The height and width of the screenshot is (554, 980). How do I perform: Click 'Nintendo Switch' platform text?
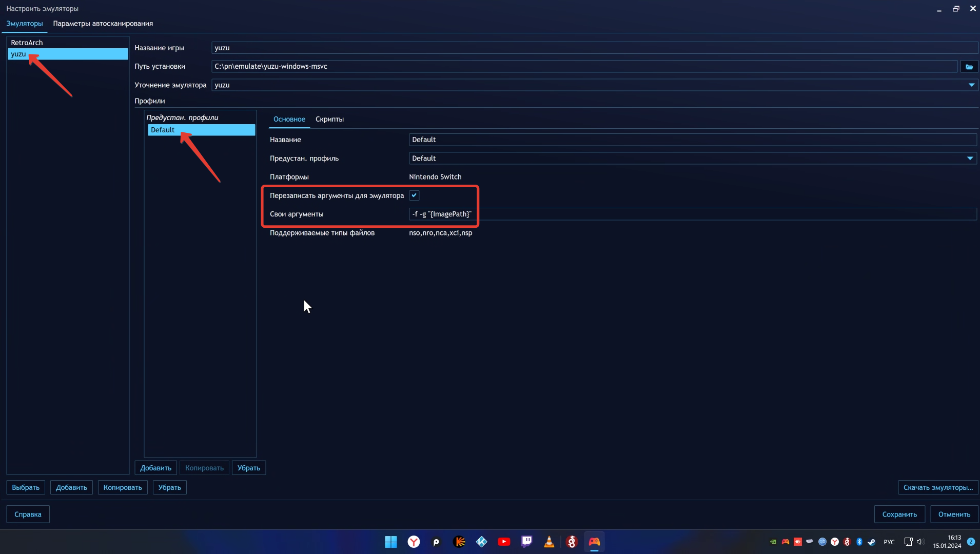pos(435,177)
